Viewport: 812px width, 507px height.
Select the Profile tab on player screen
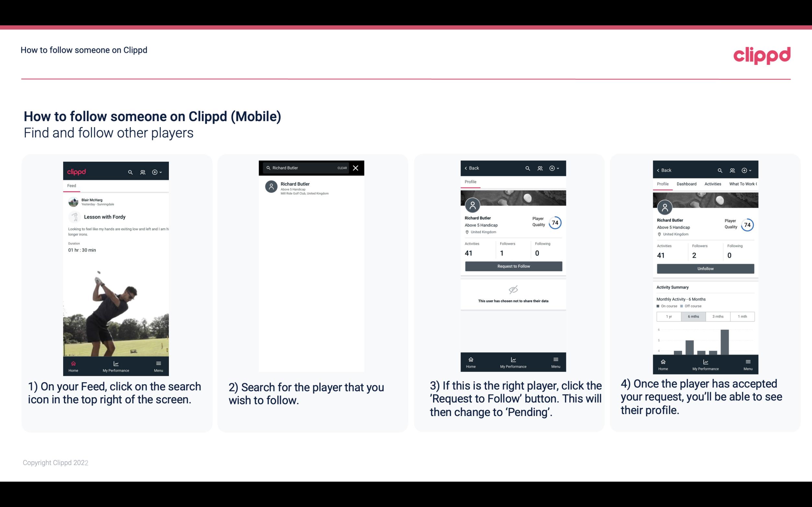pos(470,182)
